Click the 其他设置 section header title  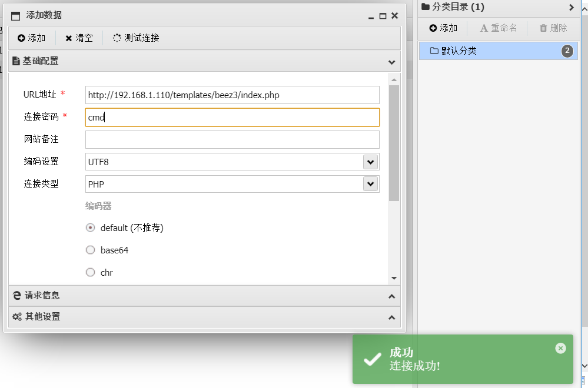click(42, 317)
